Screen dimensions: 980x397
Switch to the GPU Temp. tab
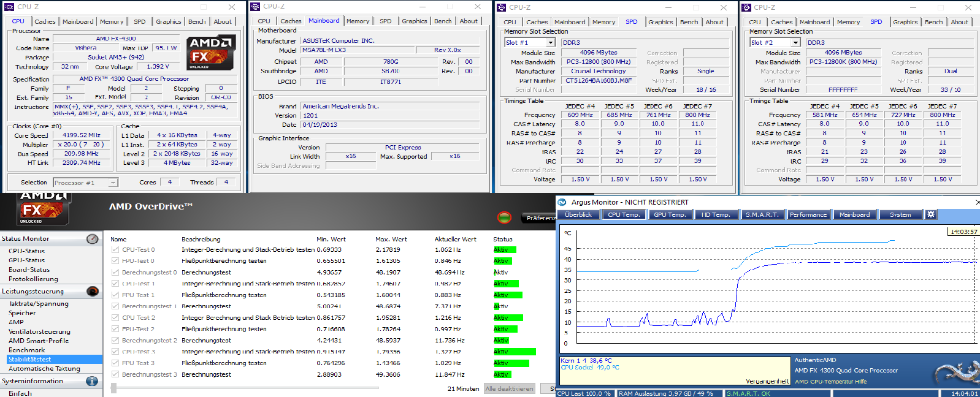[670, 214]
